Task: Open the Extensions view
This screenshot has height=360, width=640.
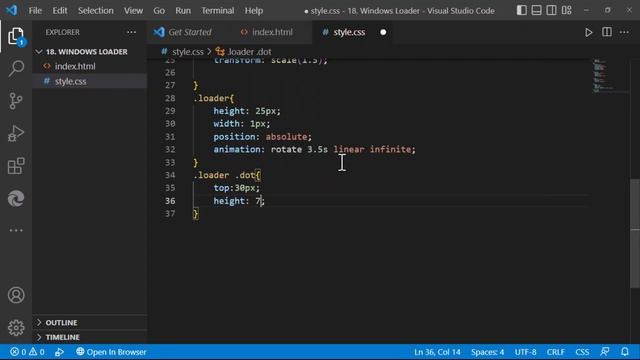Action: pyautogui.click(x=16, y=166)
